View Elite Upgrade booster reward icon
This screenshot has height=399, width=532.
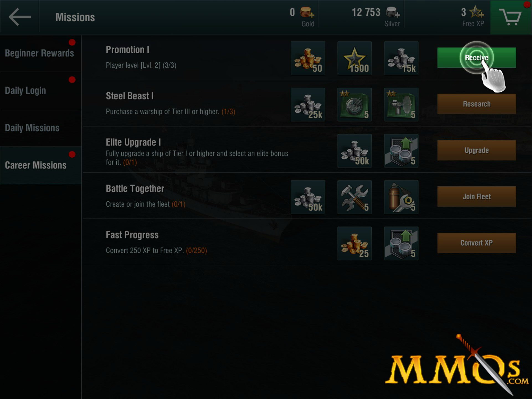tap(401, 151)
